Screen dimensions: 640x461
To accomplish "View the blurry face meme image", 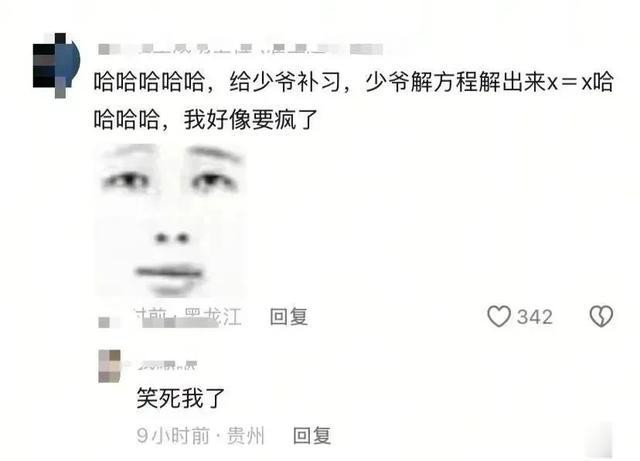I will click(x=170, y=220).
